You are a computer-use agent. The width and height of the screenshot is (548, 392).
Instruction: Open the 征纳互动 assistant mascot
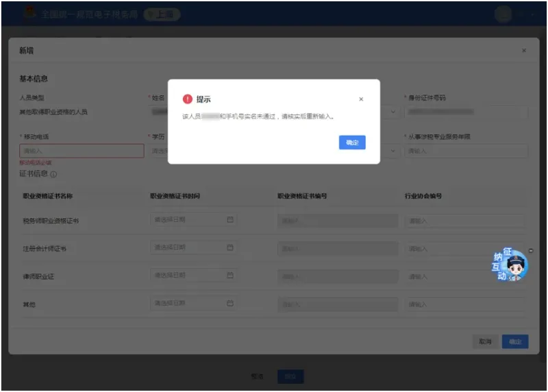(x=510, y=265)
